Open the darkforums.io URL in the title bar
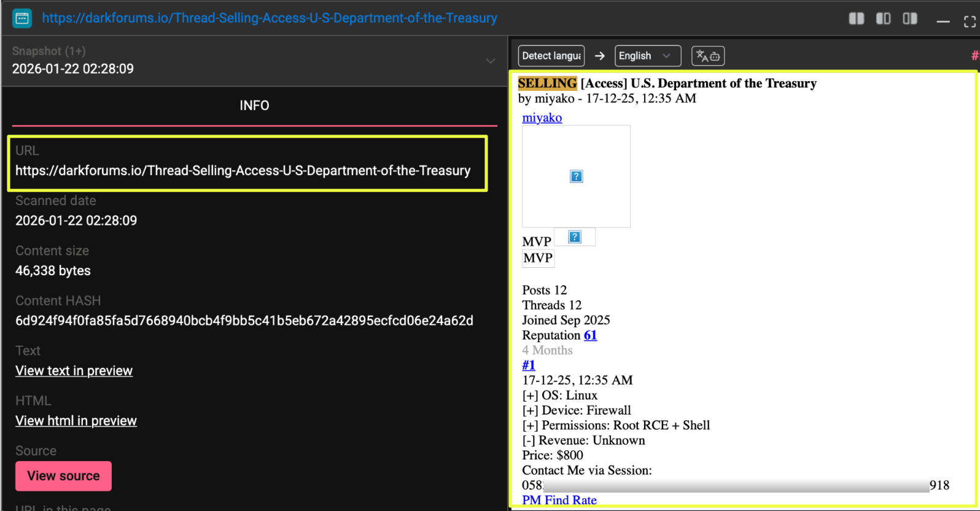980x511 pixels. pyautogui.click(x=269, y=18)
